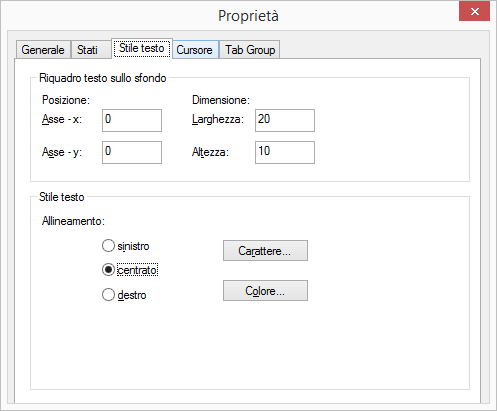The width and height of the screenshot is (497, 411).
Task: Focus the Larghezza input field
Action: pos(285,120)
